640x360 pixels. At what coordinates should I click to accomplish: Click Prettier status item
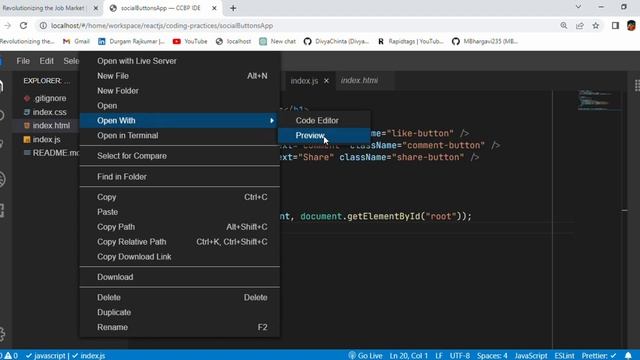tap(599, 356)
